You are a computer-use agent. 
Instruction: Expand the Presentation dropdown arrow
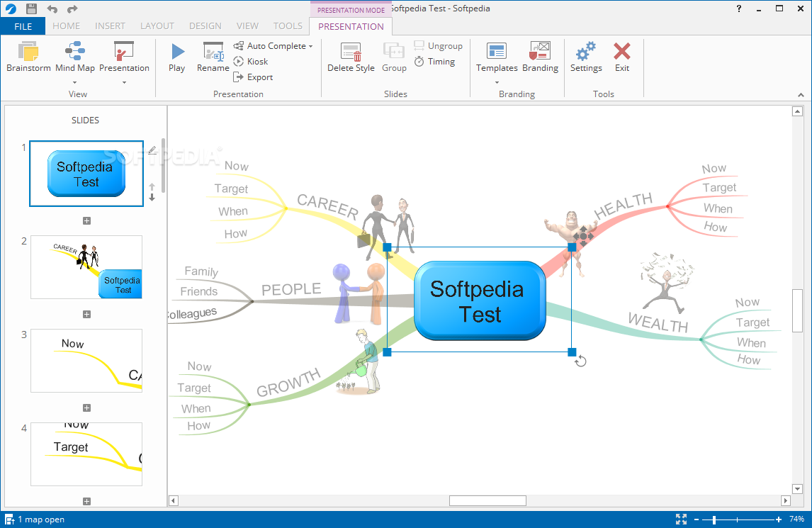124,82
